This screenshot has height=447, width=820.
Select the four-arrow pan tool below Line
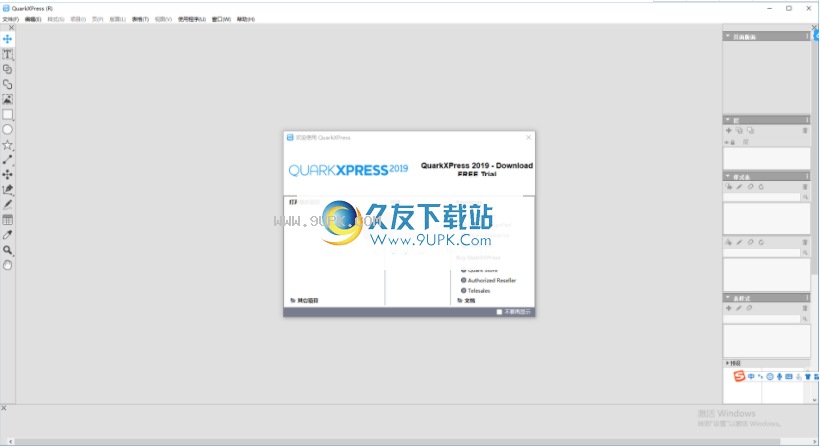(7, 175)
